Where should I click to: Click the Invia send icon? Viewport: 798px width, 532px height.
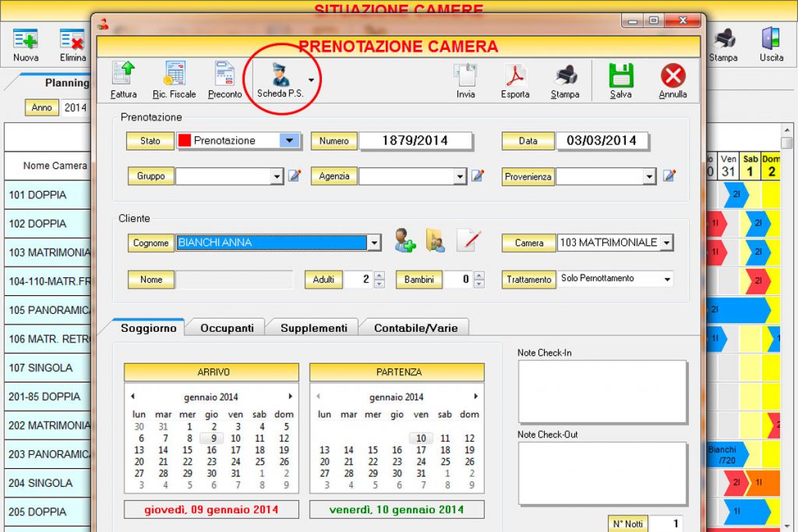(465, 80)
